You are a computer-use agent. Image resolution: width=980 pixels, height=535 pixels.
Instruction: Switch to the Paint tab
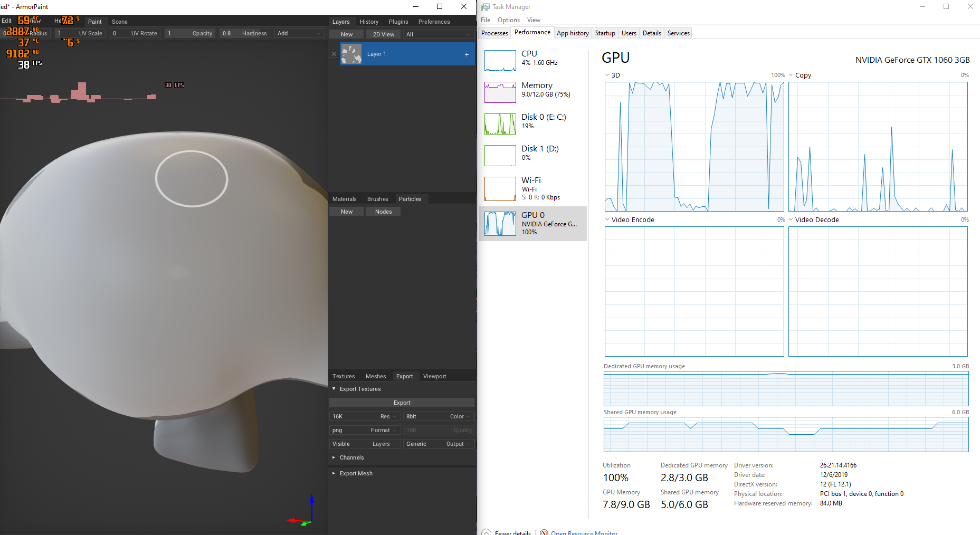coord(95,22)
